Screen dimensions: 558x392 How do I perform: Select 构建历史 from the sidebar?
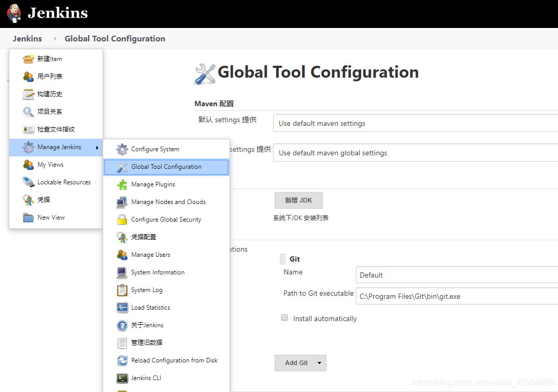49,94
